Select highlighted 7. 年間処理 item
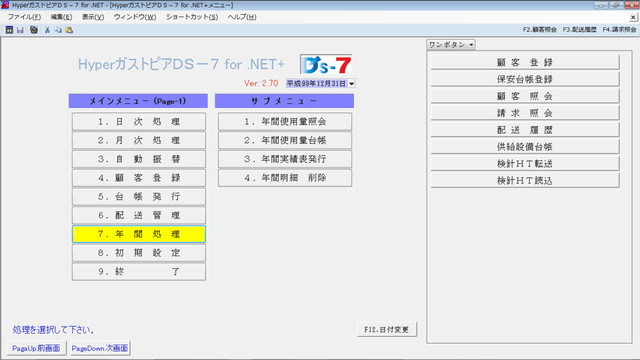640x360 pixels. 139,234
